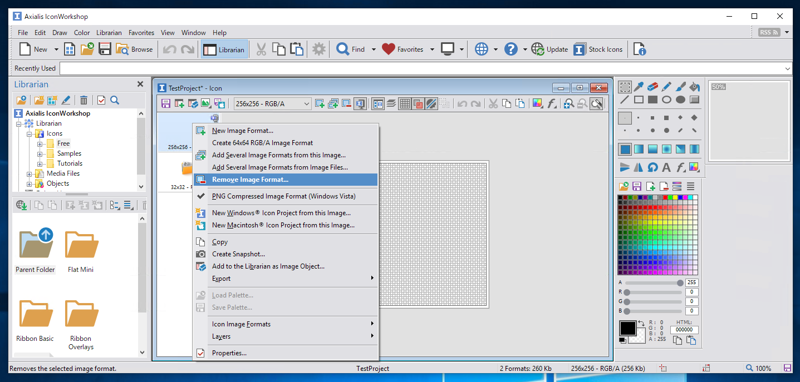Click the settings gear icon in toolbar
Viewport: 800px width, 382px height.
click(x=319, y=49)
